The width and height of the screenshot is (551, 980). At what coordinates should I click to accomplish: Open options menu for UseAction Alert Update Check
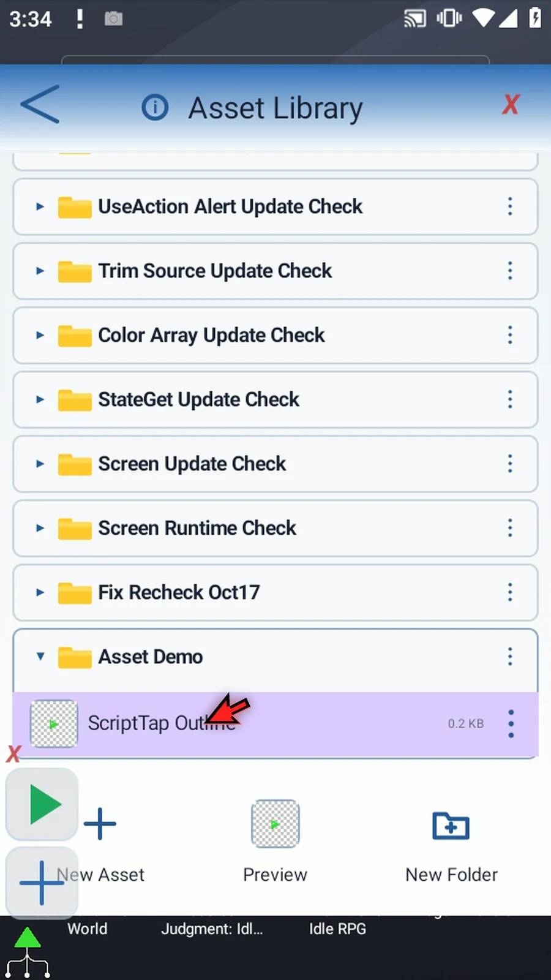(x=510, y=206)
